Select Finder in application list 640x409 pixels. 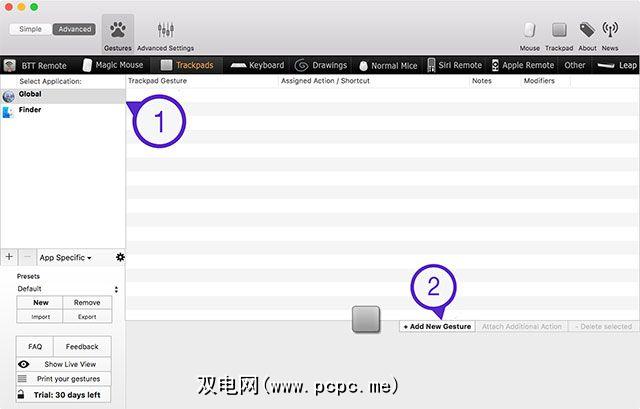coord(63,111)
